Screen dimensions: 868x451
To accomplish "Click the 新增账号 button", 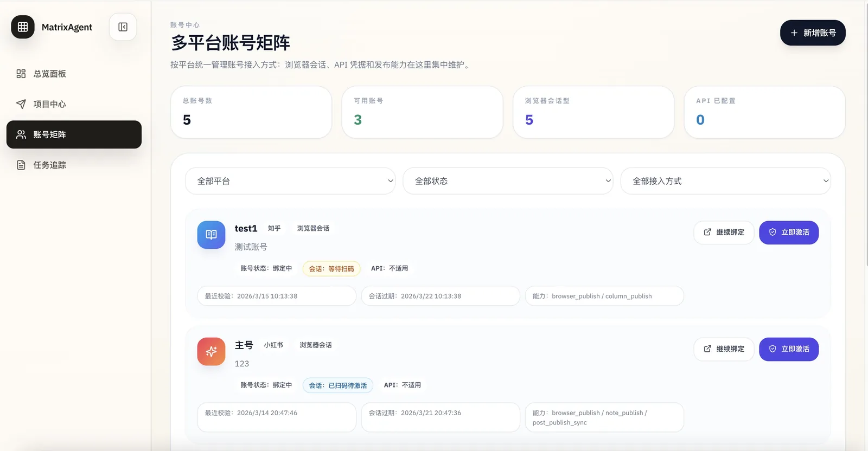I will (813, 33).
